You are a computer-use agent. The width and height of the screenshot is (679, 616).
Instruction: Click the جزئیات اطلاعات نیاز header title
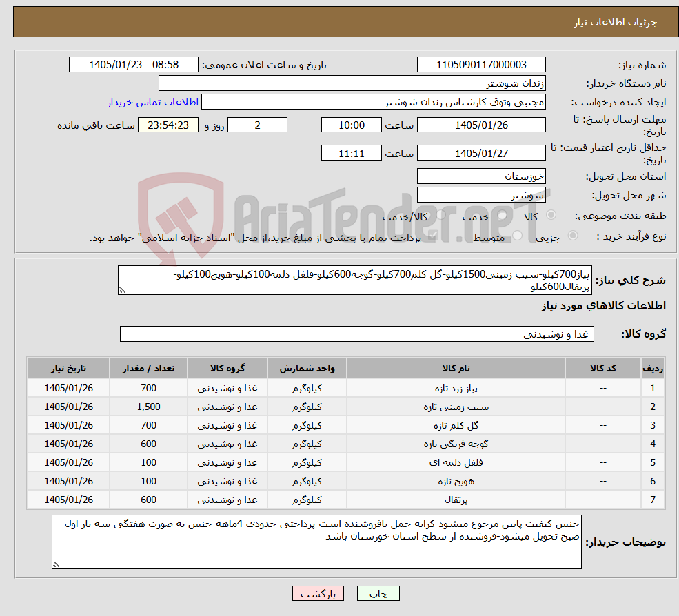click(x=616, y=22)
